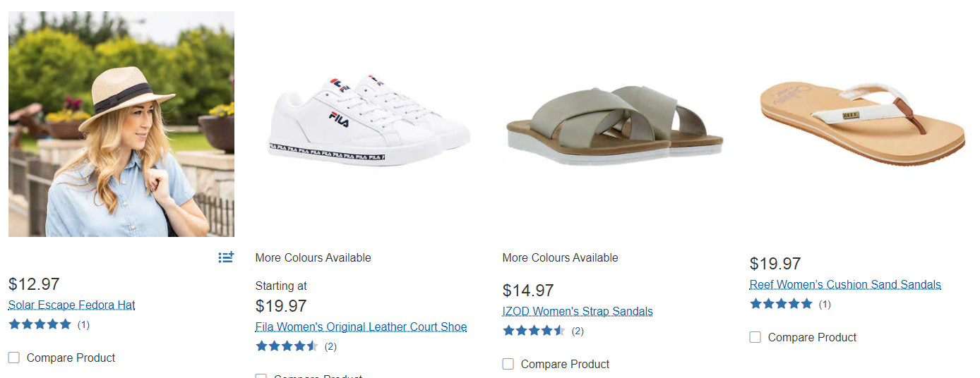Enable Compare Product for Reef Cushion Sandals
The height and width of the screenshot is (378, 980).
755,337
